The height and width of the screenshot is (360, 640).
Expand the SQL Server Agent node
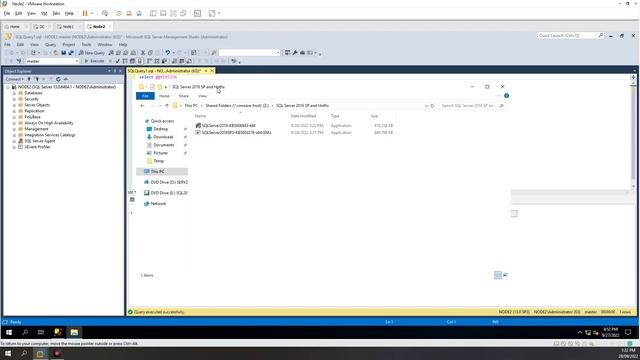pyautogui.click(x=14, y=141)
